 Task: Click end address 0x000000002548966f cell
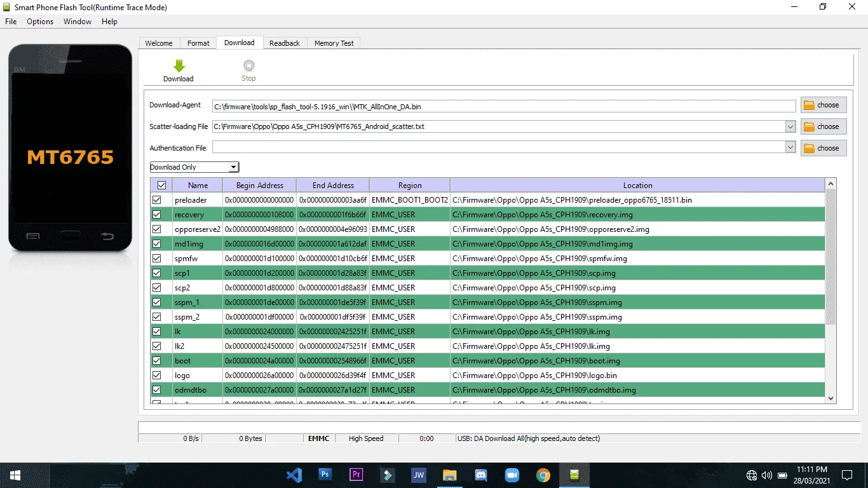[333, 361]
